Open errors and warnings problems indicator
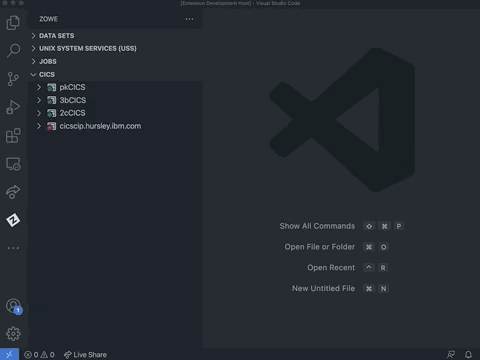Screen dimensions: 480x360 tap(39, 355)
